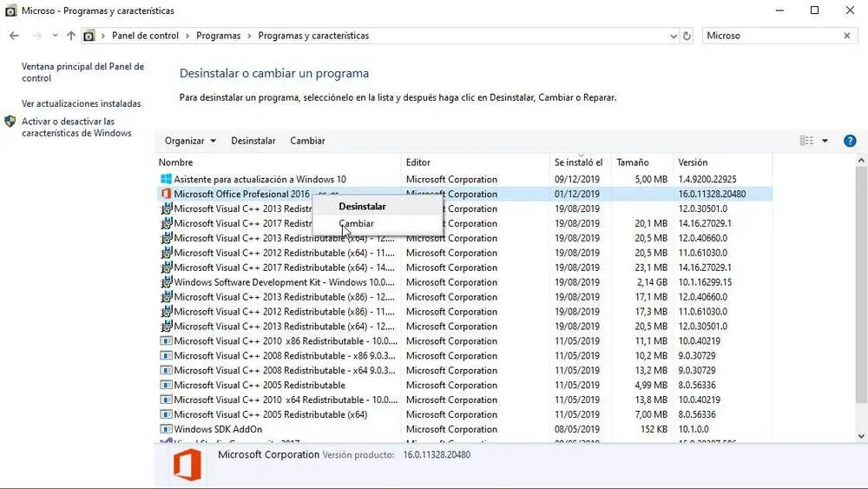Click the icon of 'Windows SDK AddOn'

[x=166, y=429]
